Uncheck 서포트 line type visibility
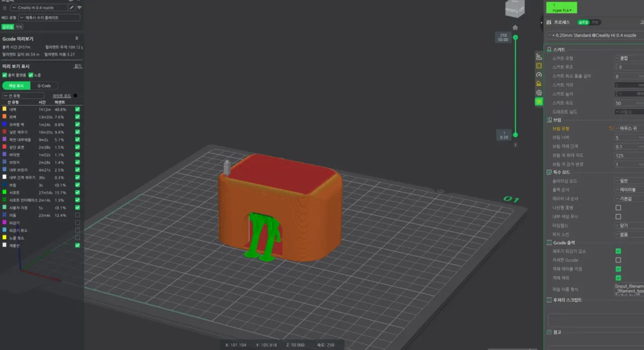 78,192
